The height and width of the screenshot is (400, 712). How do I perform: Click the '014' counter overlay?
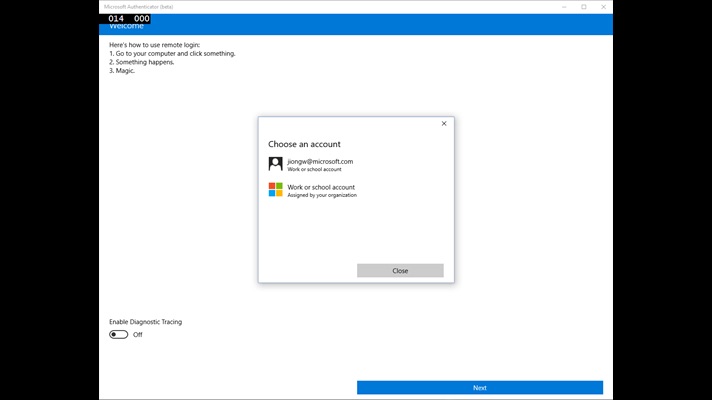(x=116, y=18)
